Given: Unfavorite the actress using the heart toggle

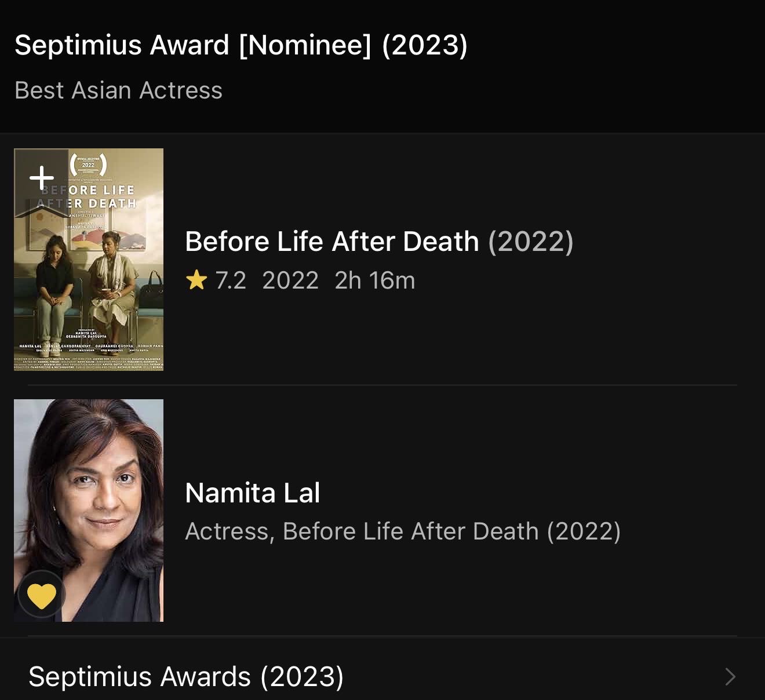Looking at the screenshot, I should point(42,593).
